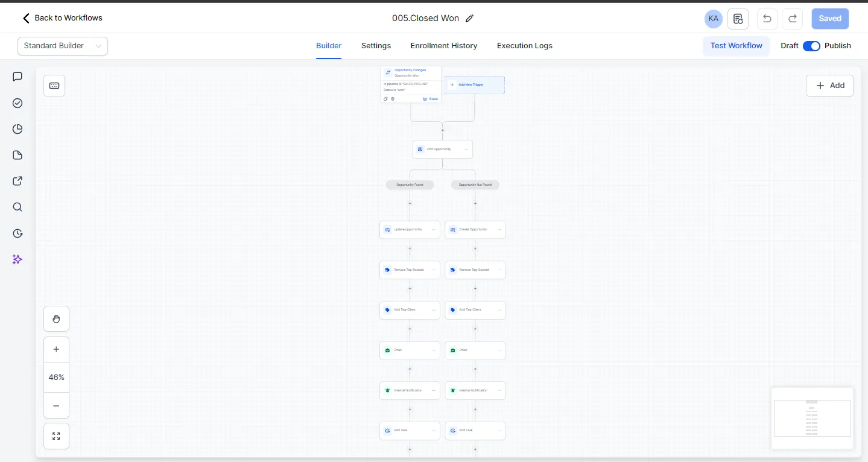Screen dimensions: 868x462
Task: Fit the workflow to screen with expand icon
Action: [56, 435]
